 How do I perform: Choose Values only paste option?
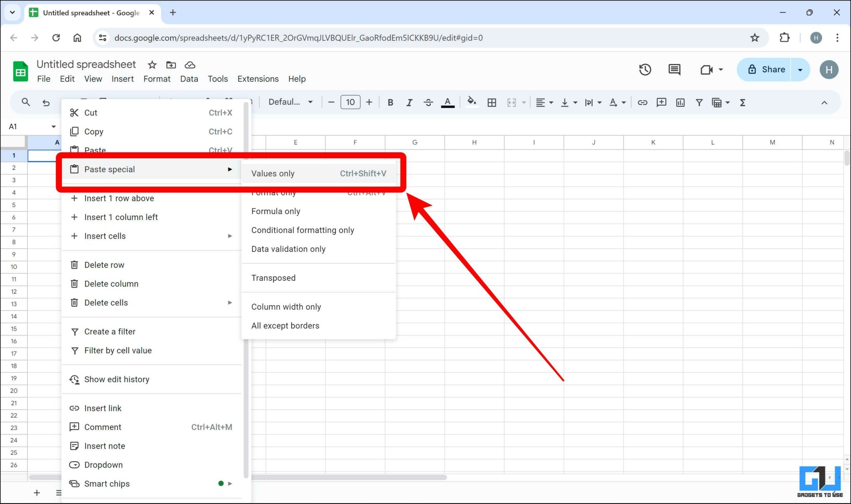pyautogui.click(x=273, y=174)
